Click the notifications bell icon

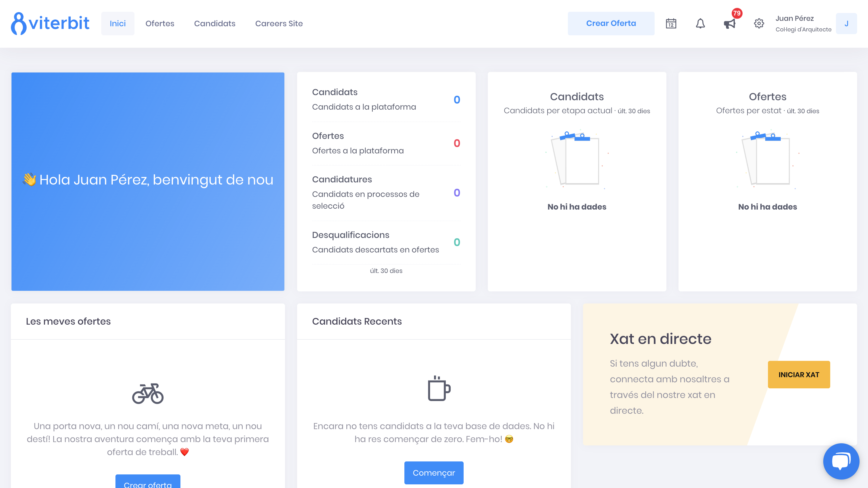coord(700,24)
